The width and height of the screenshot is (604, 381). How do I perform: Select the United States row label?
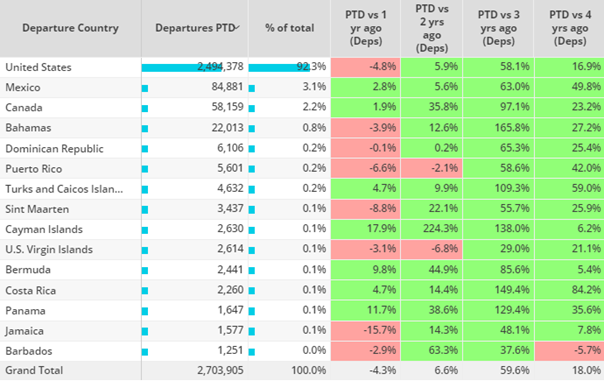[39, 67]
